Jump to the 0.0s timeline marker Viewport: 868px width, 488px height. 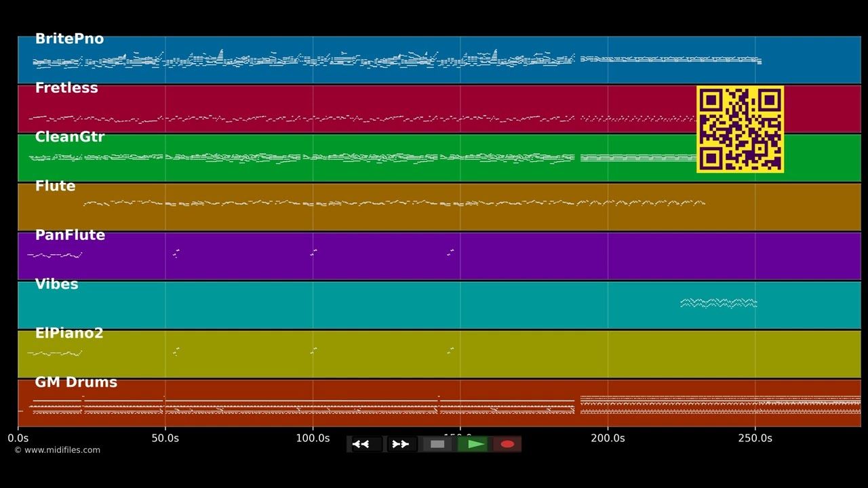(18, 439)
